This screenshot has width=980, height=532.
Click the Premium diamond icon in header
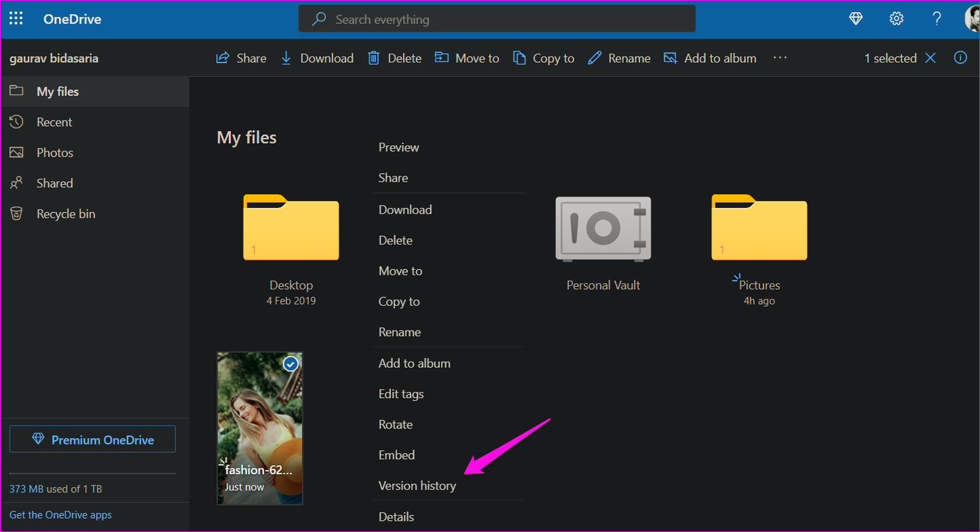(x=856, y=19)
